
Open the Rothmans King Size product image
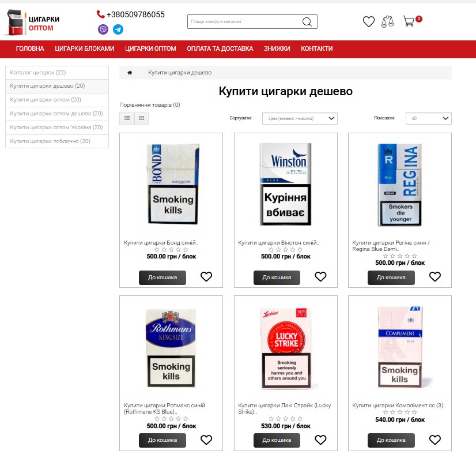point(171,349)
